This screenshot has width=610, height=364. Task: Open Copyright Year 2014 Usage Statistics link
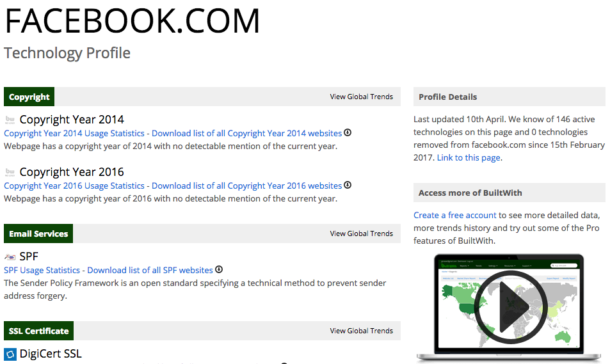point(74,134)
